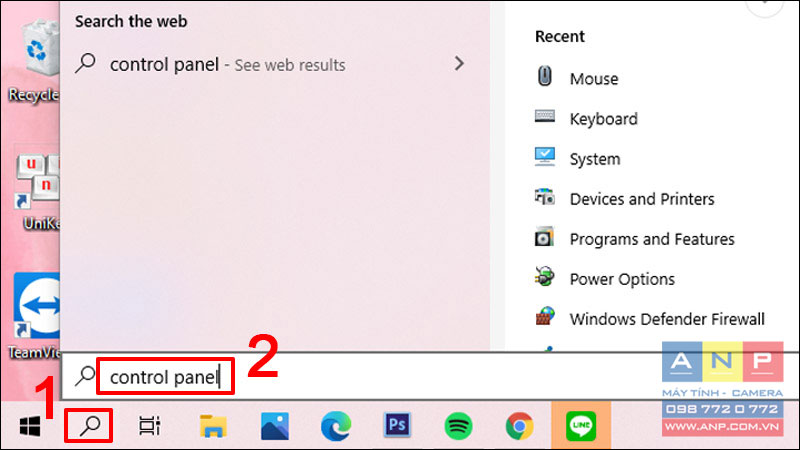Screen dimensions: 800x450
Task: Open Photoshop from the taskbar
Action: click(397, 425)
